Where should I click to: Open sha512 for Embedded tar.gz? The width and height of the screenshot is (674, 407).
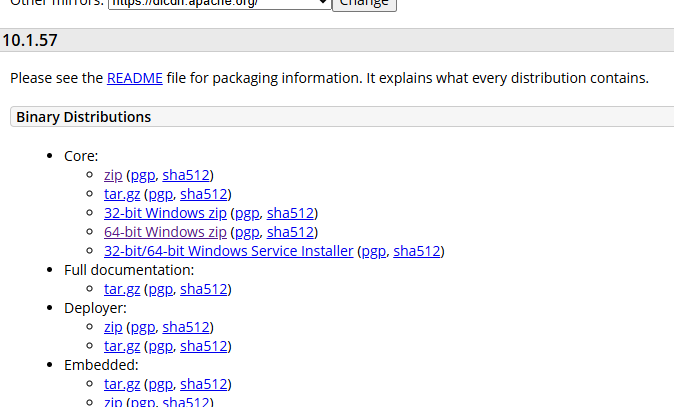click(x=203, y=384)
